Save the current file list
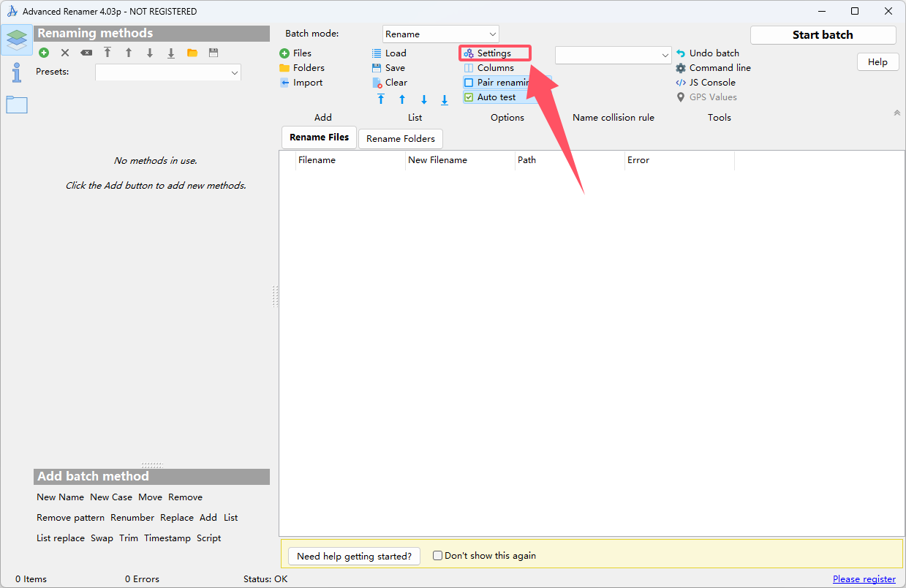906x588 pixels. coord(388,68)
